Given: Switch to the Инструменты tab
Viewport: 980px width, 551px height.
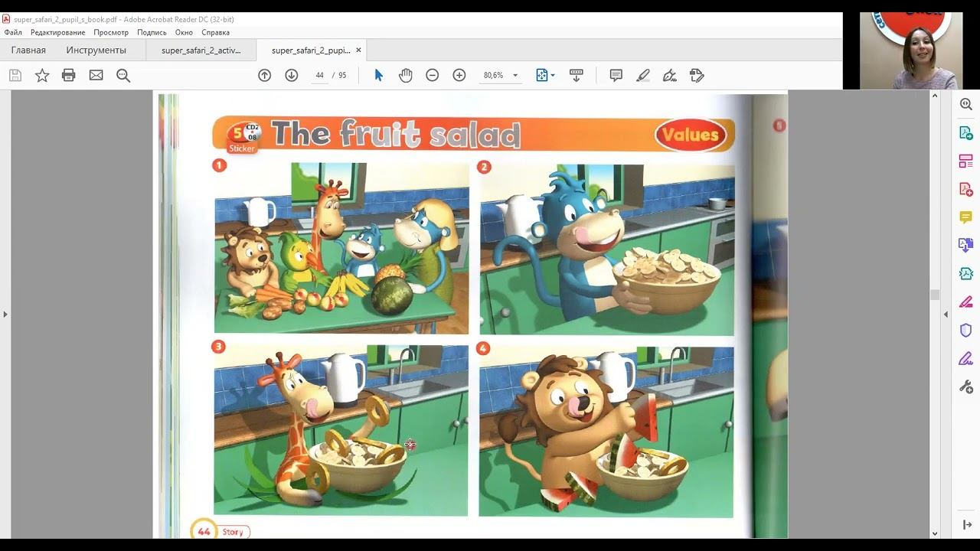Looking at the screenshot, I should tap(96, 51).
